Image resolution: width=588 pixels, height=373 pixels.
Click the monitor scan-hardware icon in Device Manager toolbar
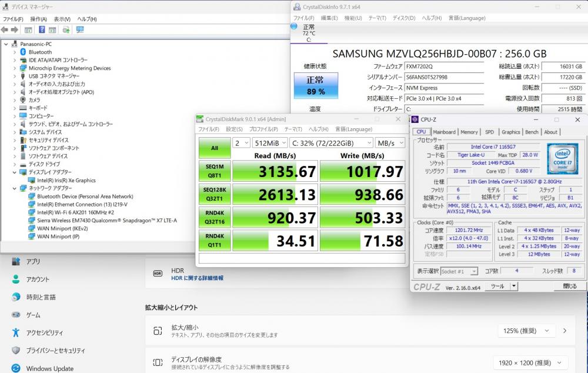click(x=80, y=29)
